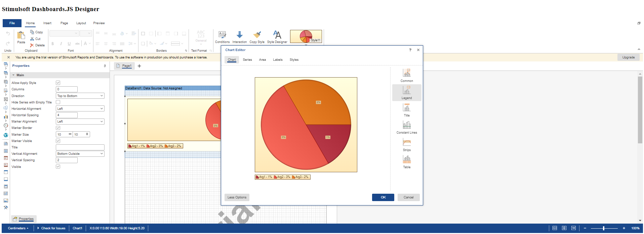Click the Less Options button
Image resolution: width=644 pixels, height=234 pixels.
click(237, 197)
